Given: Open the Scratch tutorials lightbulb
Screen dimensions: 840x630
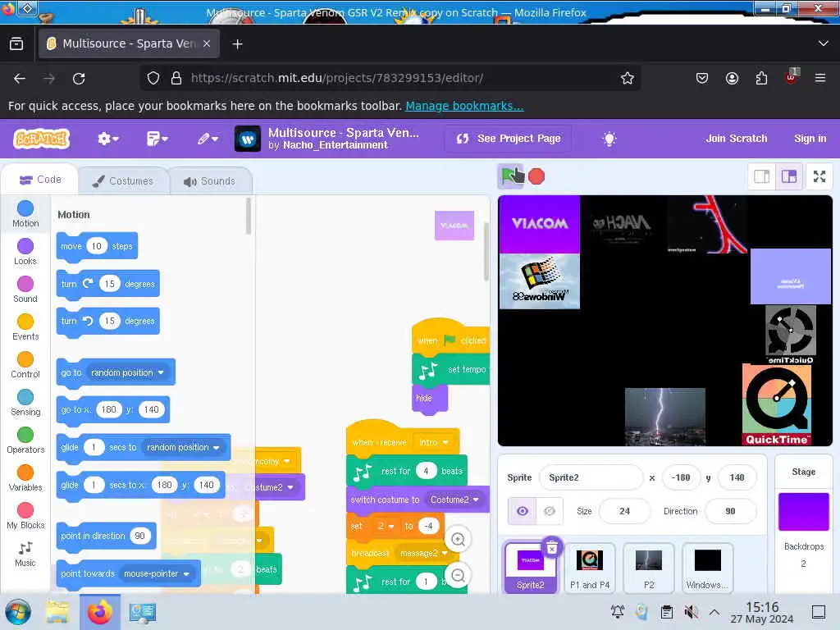Looking at the screenshot, I should coord(609,139).
